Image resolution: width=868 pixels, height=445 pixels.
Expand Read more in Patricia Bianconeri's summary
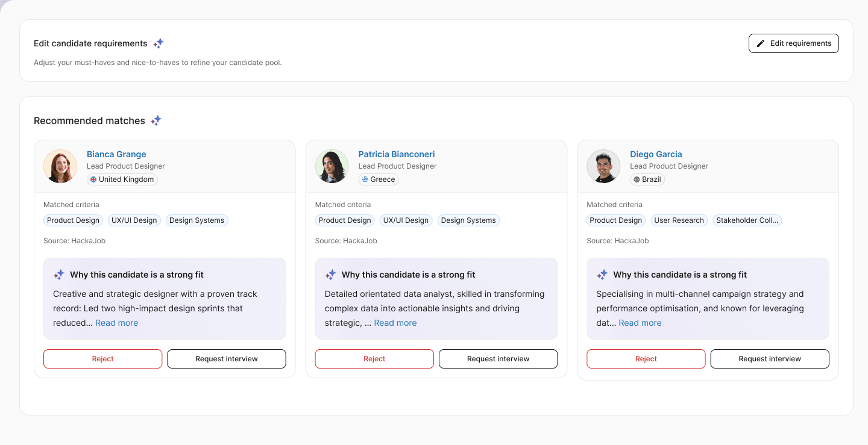click(395, 323)
